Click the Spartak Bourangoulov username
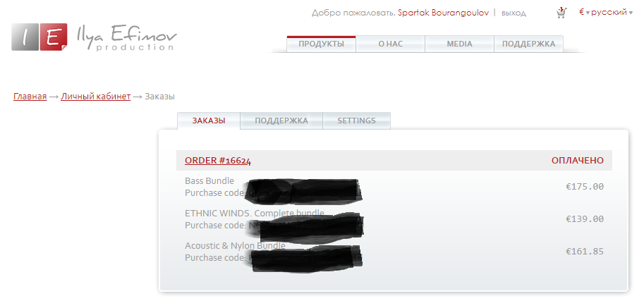This screenshot has width=644, height=308. pyautogui.click(x=443, y=13)
